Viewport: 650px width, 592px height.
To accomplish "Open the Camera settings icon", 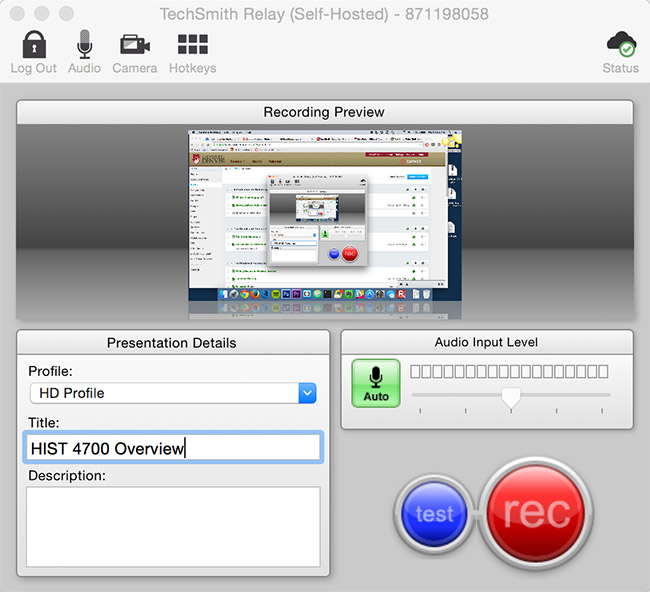I will click(135, 44).
